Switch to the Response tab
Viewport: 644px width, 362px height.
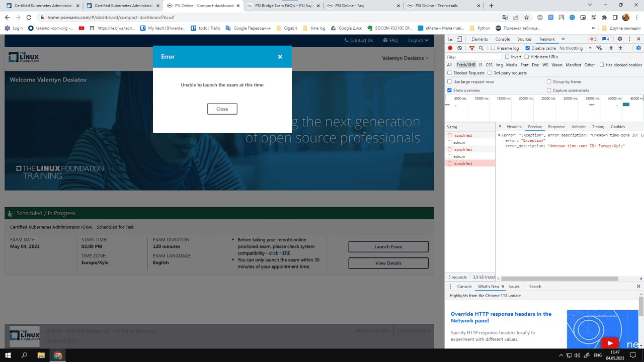point(556,127)
